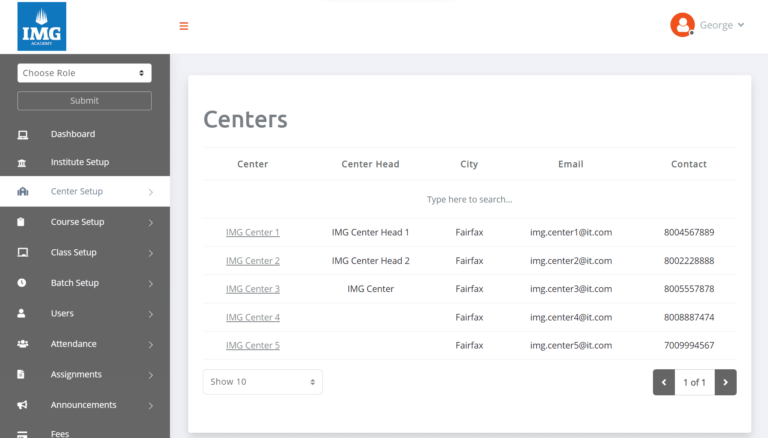The height and width of the screenshot is (438, 768).
Task: Open the IMG Center 3 link
Action: point(253,289)
